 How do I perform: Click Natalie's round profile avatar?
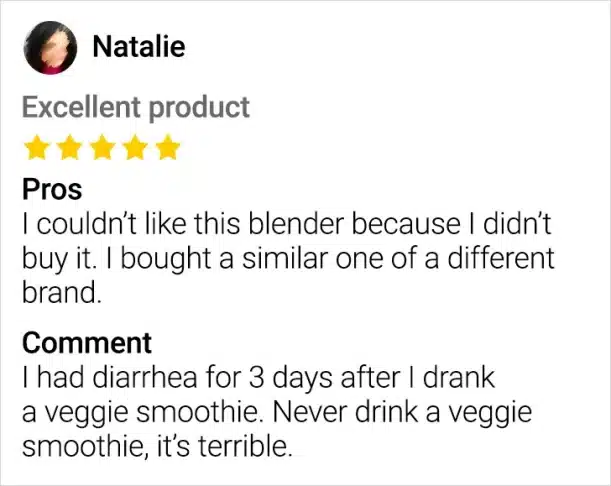coord(50,48)
